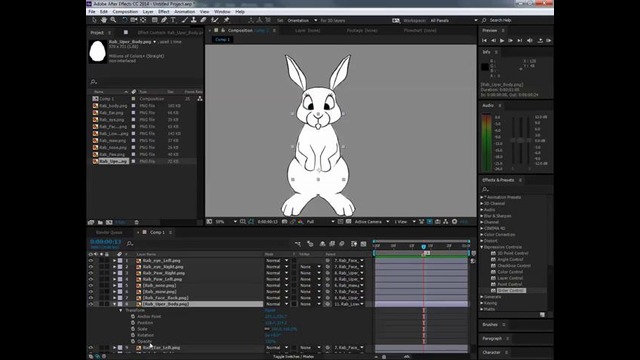Hide the Rab_Paw_Left.png layer eye
This screenshot has height=360, width=640.
click(91, 279)
